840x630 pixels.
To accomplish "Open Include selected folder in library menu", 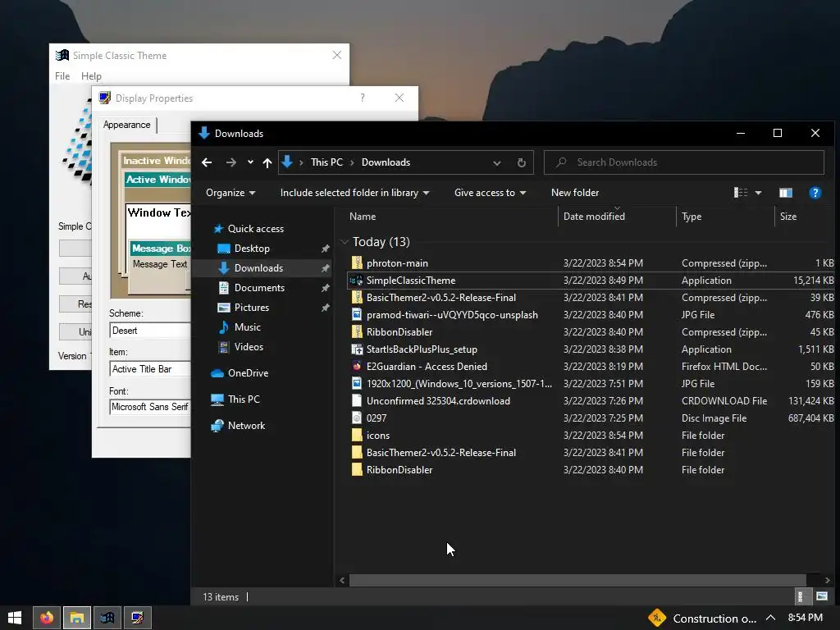I will [x=354, y=192].
